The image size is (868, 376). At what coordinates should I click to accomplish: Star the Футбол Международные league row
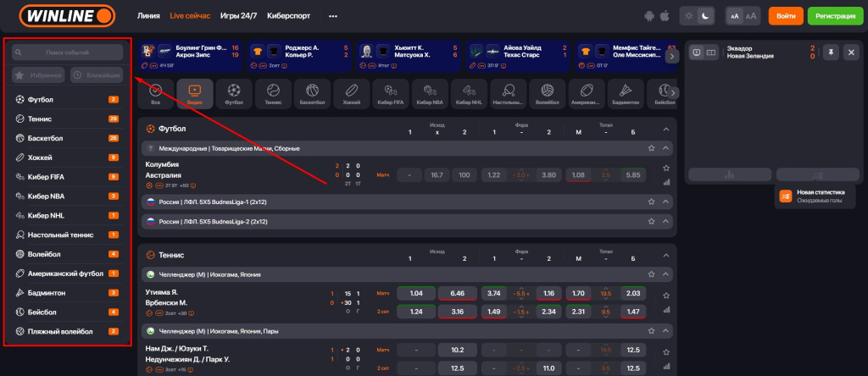(x=651, y=148)
